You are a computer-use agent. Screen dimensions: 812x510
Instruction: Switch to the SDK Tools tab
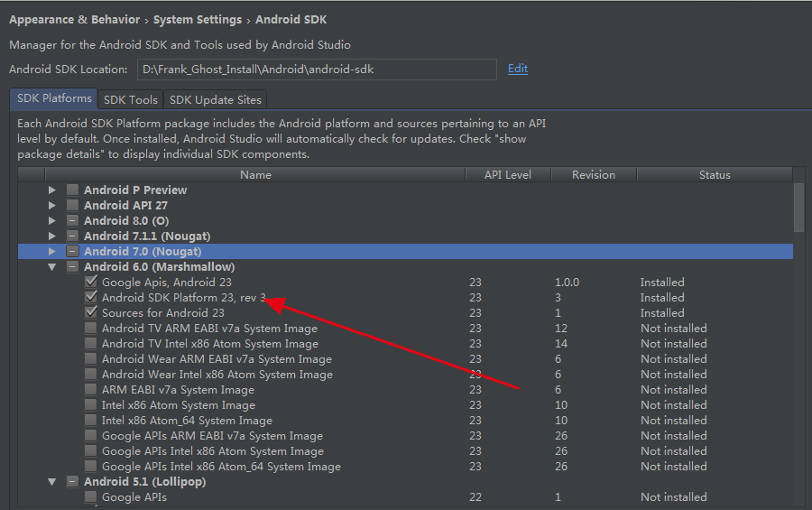point(131,99)
